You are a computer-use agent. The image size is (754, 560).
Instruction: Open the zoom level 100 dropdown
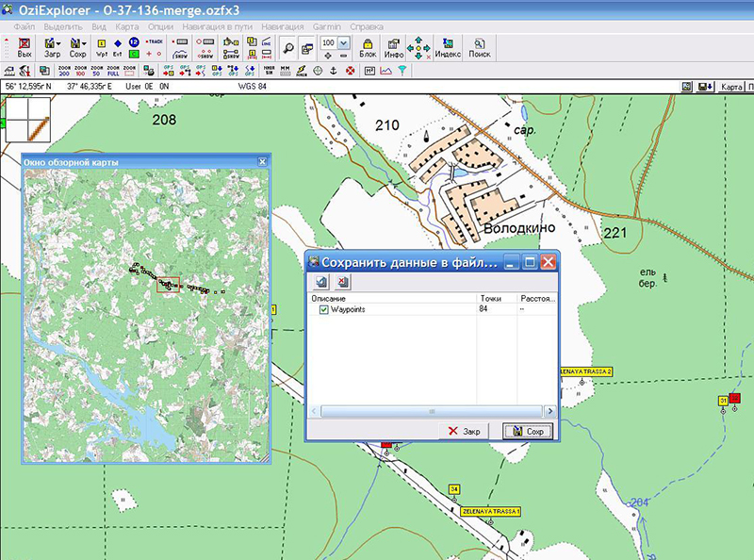[343, 42]
